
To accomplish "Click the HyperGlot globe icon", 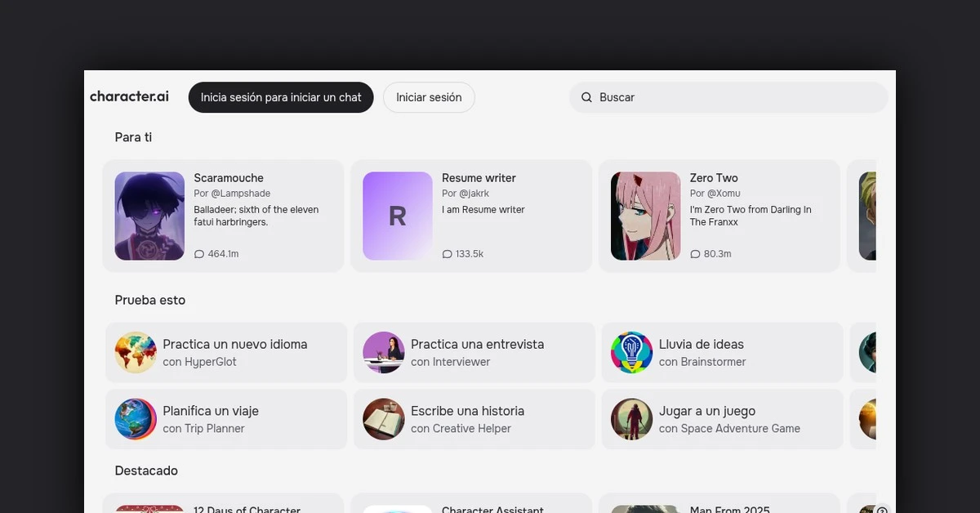I will 136,352.
